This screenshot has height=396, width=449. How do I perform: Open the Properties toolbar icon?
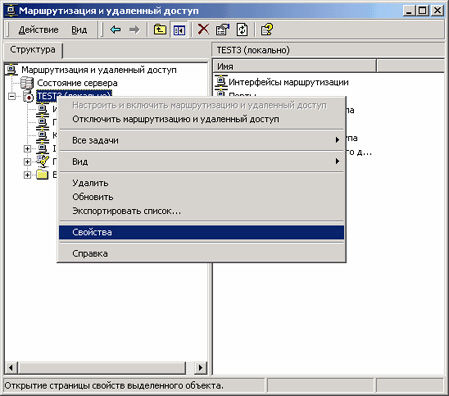tap(222, 30)
